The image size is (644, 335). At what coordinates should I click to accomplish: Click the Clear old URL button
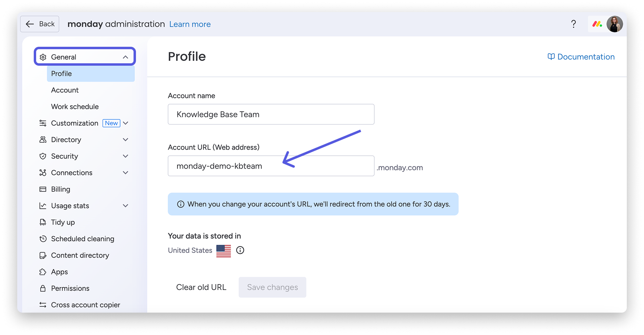click(x=201, y=287)
